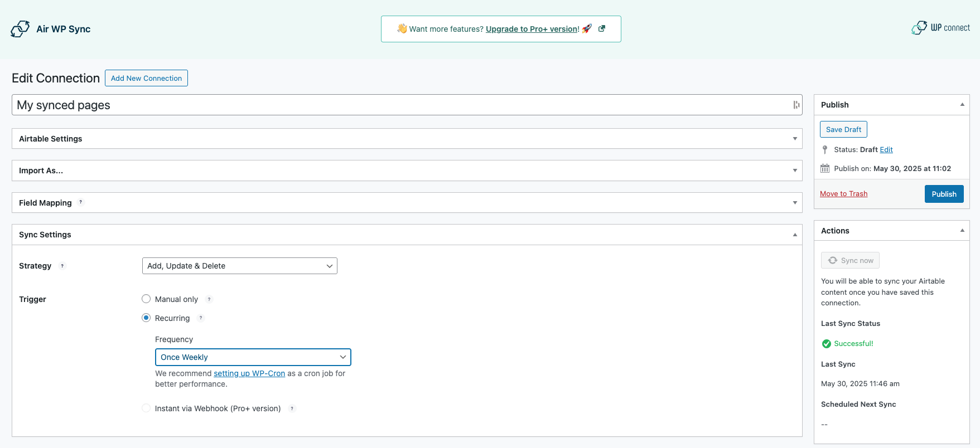980x448 pixels.
Task: Click the pin icon beside Status
Action: 825,149
